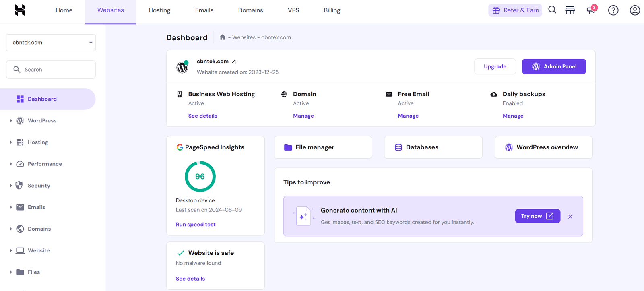Click the Domains globe icon in sidebar
644x291 pixels.
click(x=20, y=229)
